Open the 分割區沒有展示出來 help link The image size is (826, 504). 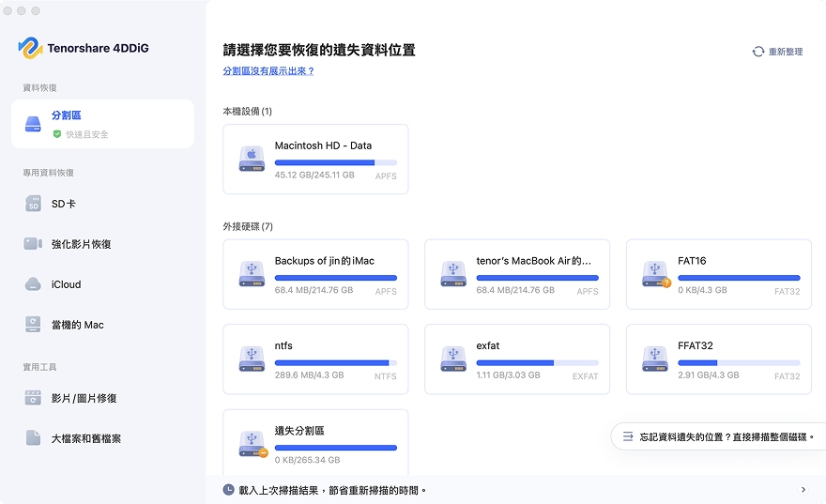(268, 71)
